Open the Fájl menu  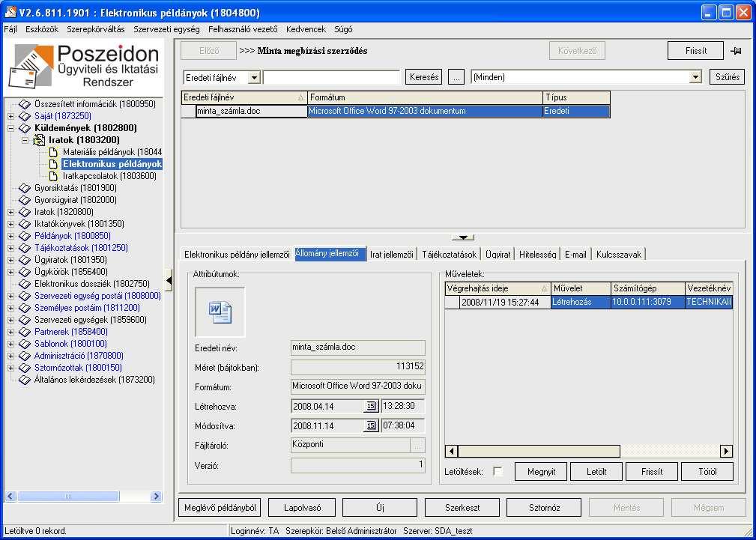coord(10,29)
